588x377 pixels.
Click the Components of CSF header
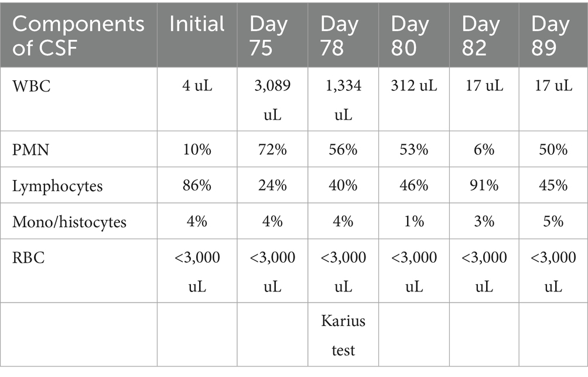click(78, 35)
